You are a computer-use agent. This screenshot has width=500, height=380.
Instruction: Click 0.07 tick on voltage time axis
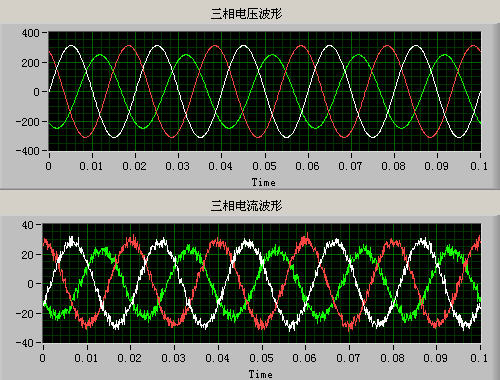click(x=350, y=166)
